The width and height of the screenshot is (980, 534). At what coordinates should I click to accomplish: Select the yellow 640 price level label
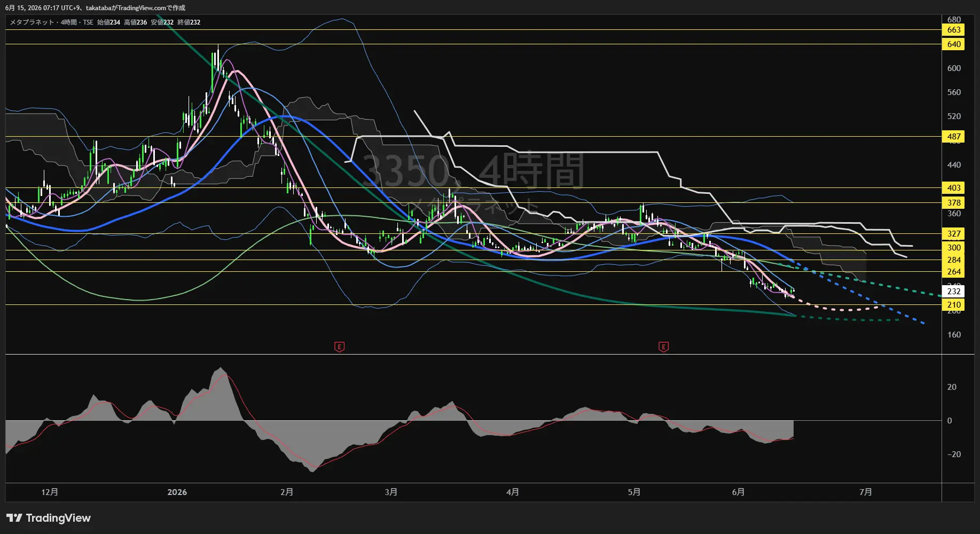pyautogui.click(x=954, y=44)
